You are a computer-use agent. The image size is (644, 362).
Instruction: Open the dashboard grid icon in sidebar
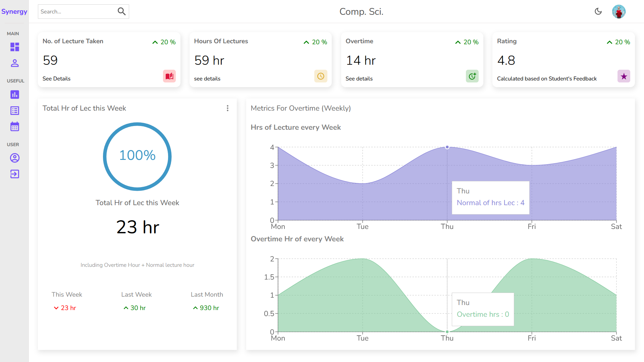pos(15,47)
